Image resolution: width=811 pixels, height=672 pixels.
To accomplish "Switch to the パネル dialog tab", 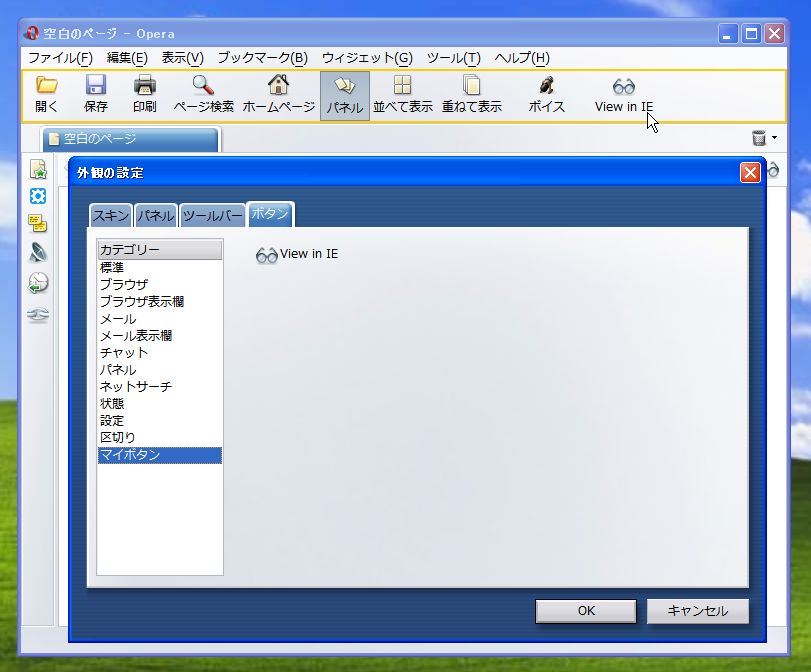I will coord(156,215).
